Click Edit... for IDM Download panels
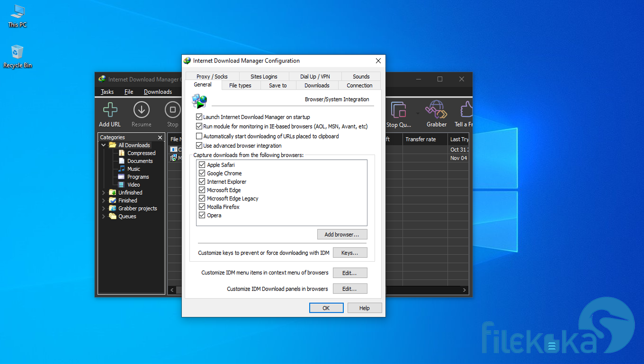 (x=350, y=289)
